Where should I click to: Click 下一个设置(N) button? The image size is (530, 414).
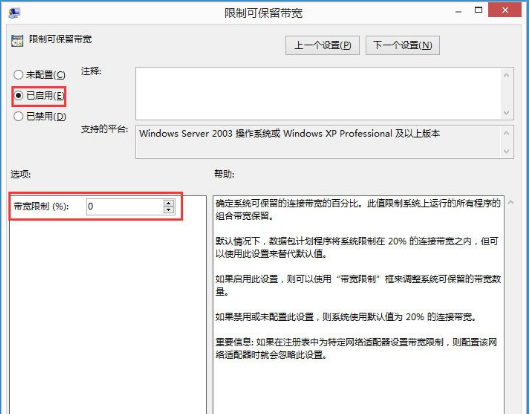[403, 45]
